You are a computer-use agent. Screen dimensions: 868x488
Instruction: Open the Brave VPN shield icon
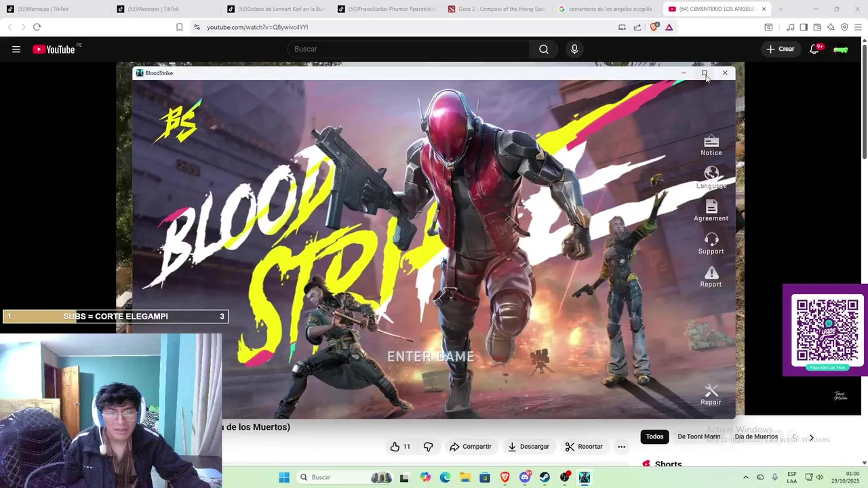[844, 27]
